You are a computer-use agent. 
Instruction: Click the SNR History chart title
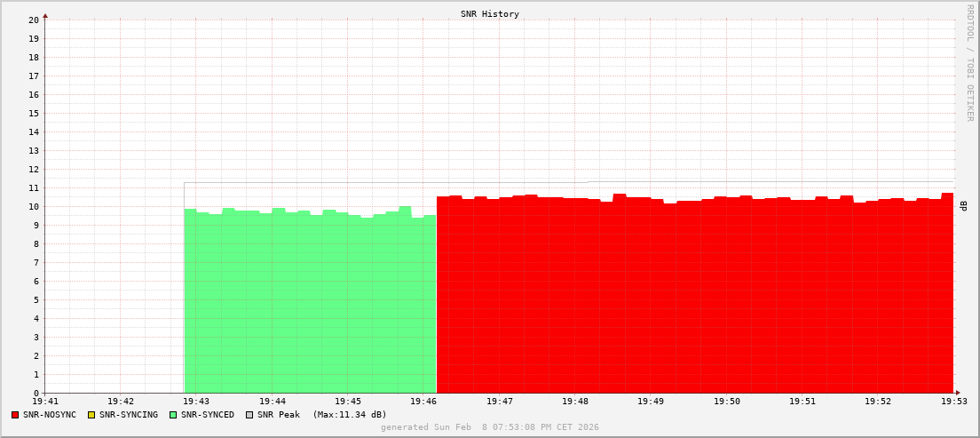coord(490,14)
